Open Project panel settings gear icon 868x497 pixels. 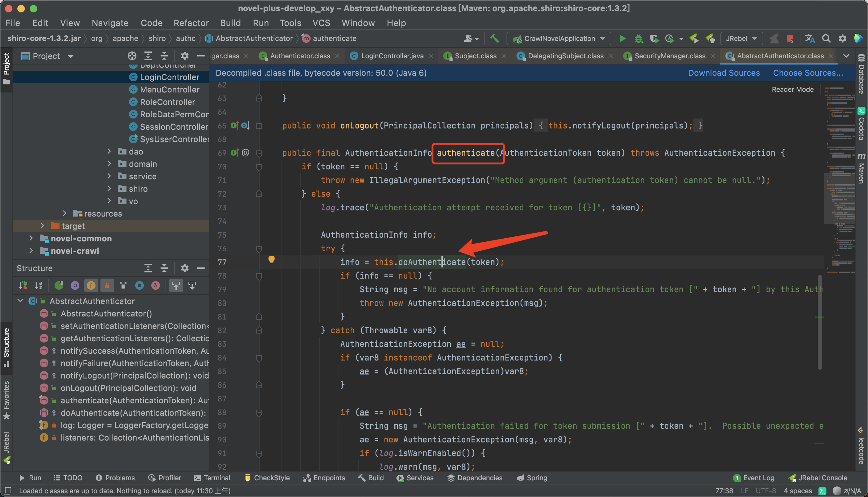coord(184,56)
